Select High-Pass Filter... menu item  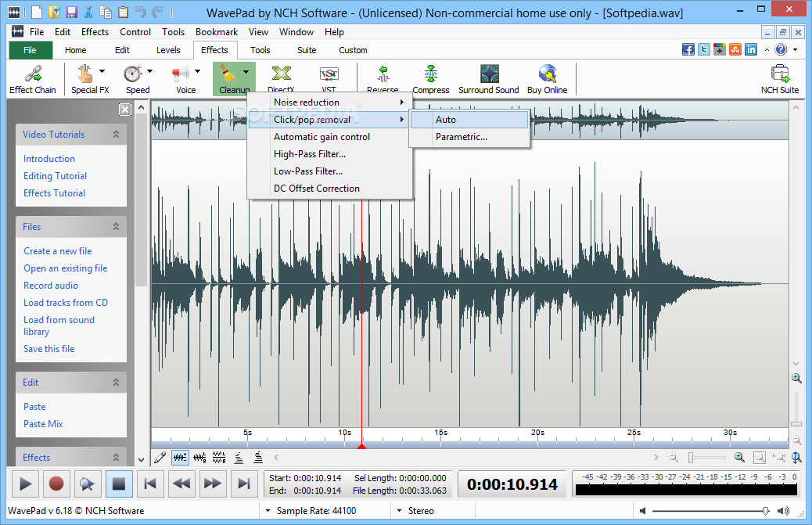[330, 154]
